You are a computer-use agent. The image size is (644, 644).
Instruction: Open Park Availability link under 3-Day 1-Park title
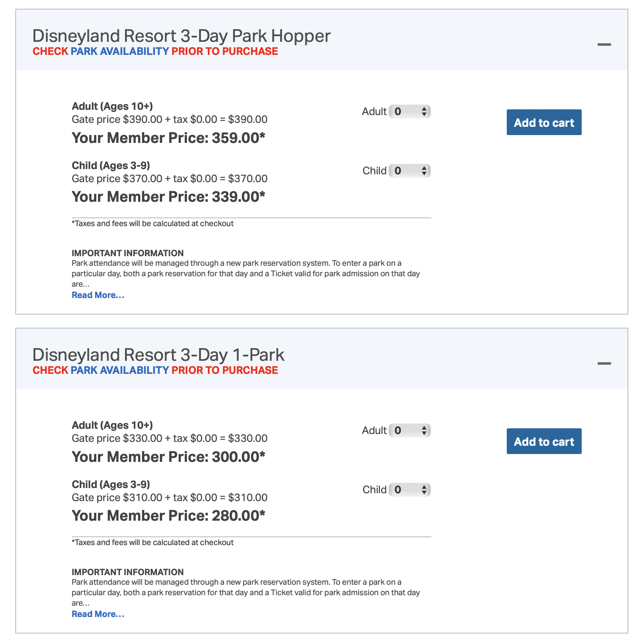[120, 370]
